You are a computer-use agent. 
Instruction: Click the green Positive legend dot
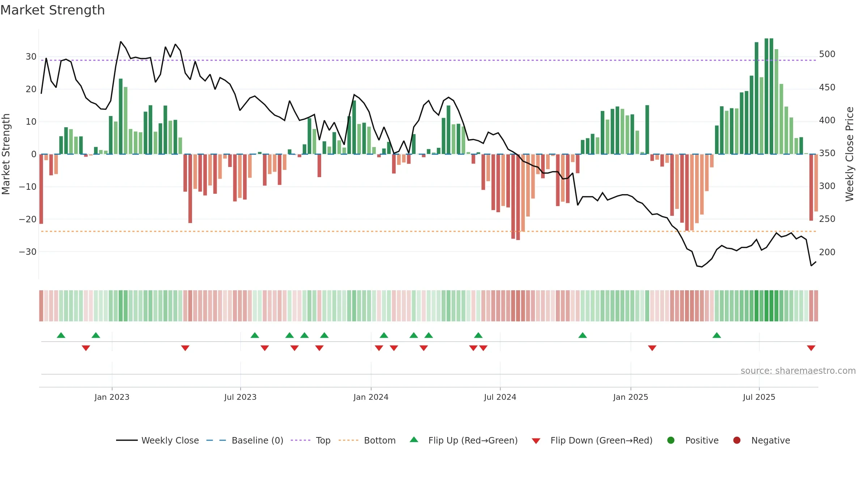671,440
